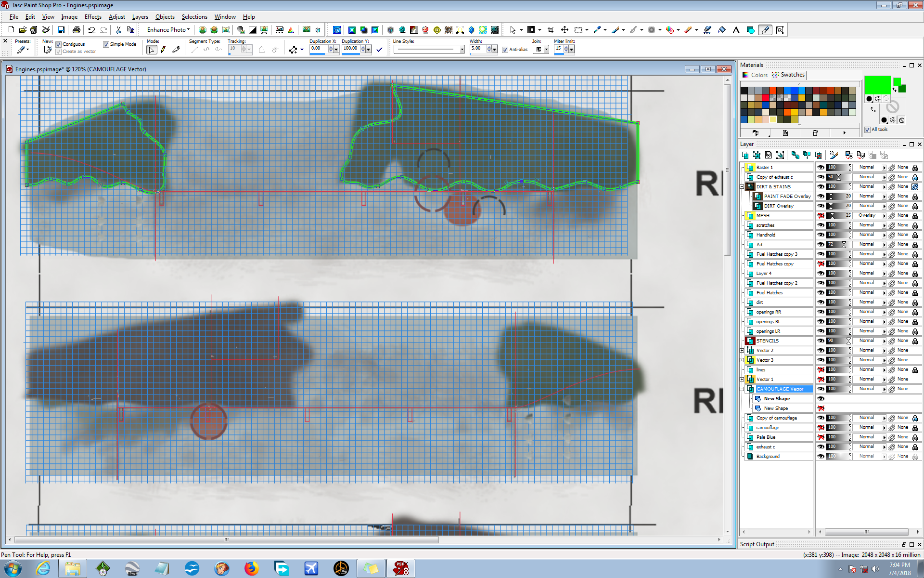Open the Effects menu
Image resolution: width=924 pixels, height=578 pixels.
click(x=93, y=17)
